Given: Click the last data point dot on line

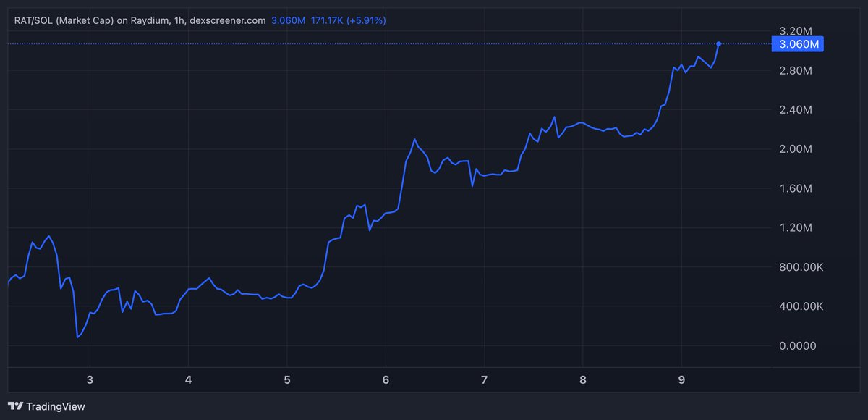Looking at the screenshot, I should click(x=718, y=44).
